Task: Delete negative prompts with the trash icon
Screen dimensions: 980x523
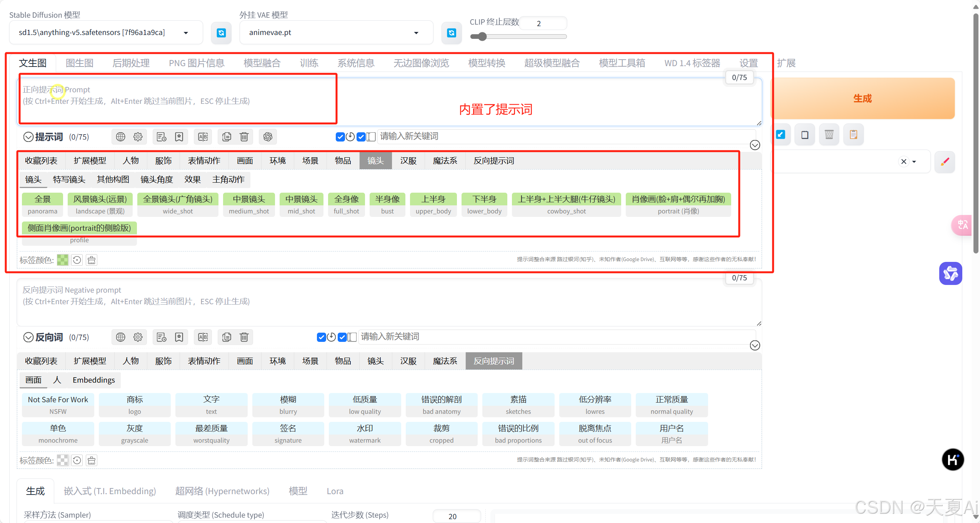Action: pyautogui.click(x=244, y=337)
